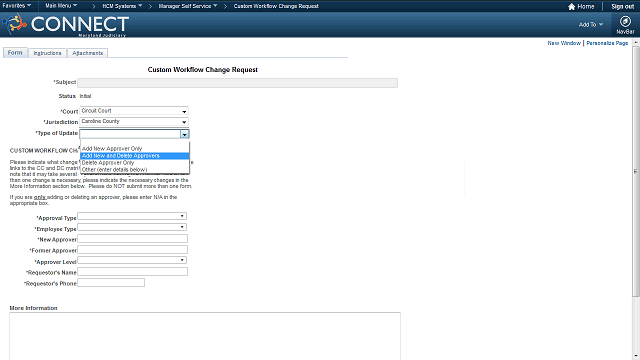
Task: Open HCM Systems breadcrumb menu
Action: point(122,6)
